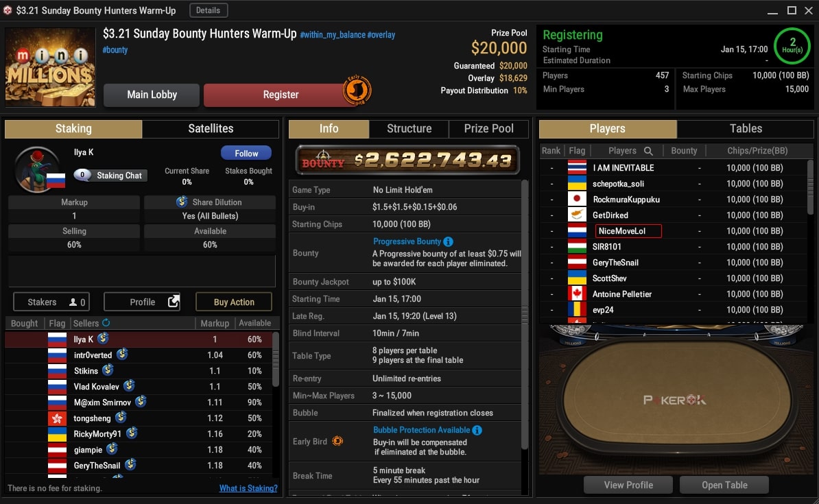
Task: Click the Share Dilution coin icon
Action: click(182, 202)
